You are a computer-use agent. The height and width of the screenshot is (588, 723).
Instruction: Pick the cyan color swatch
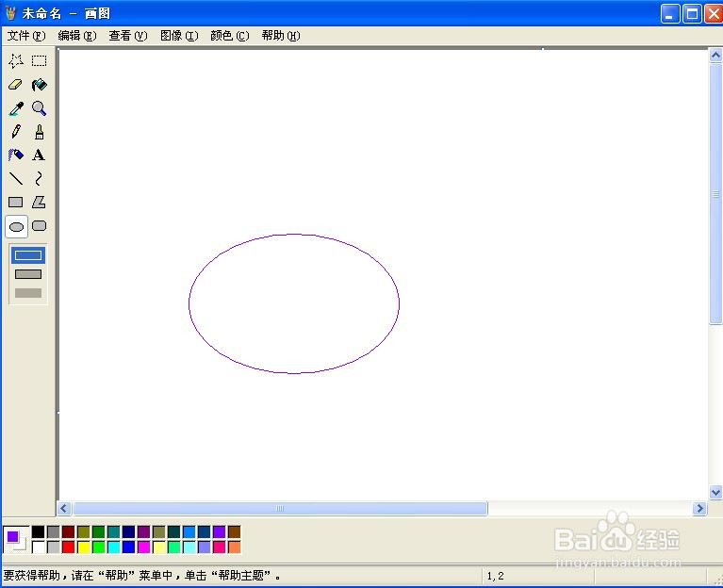coord(113,547)
